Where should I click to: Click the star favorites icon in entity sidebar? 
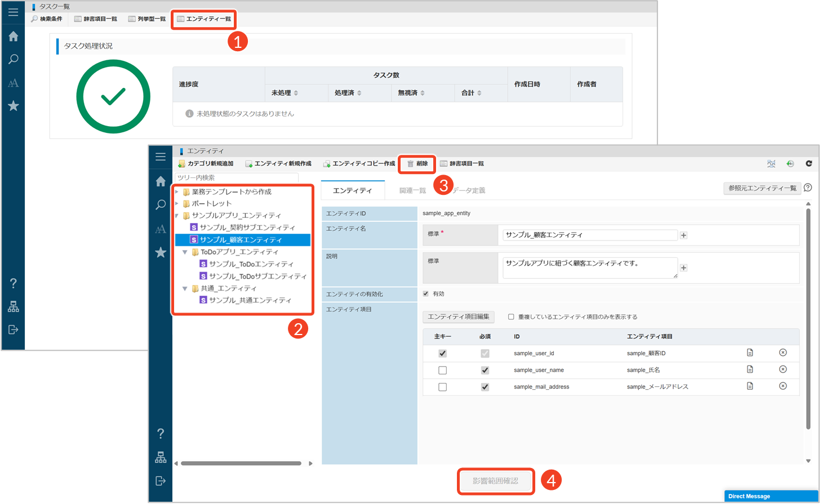click(x=161, y=252)
